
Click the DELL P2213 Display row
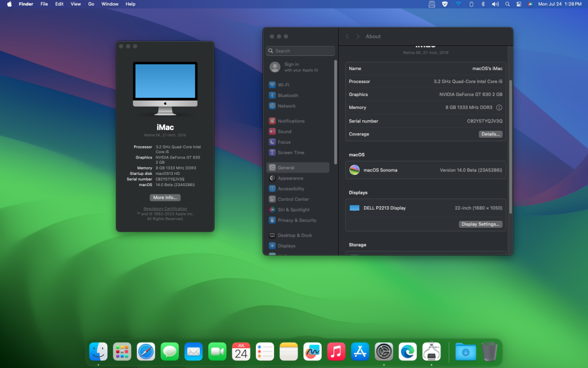[x=426, y=208]
